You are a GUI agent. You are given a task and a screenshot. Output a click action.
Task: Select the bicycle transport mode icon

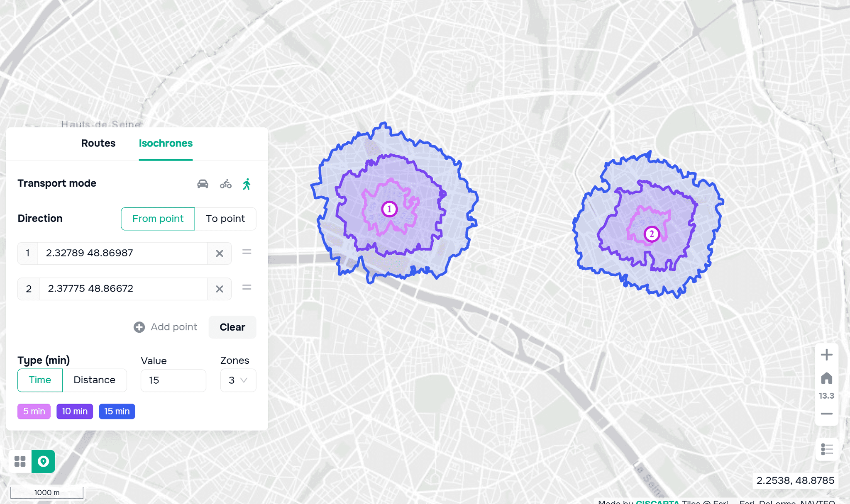pyautogui.click(x=226, y=184)
